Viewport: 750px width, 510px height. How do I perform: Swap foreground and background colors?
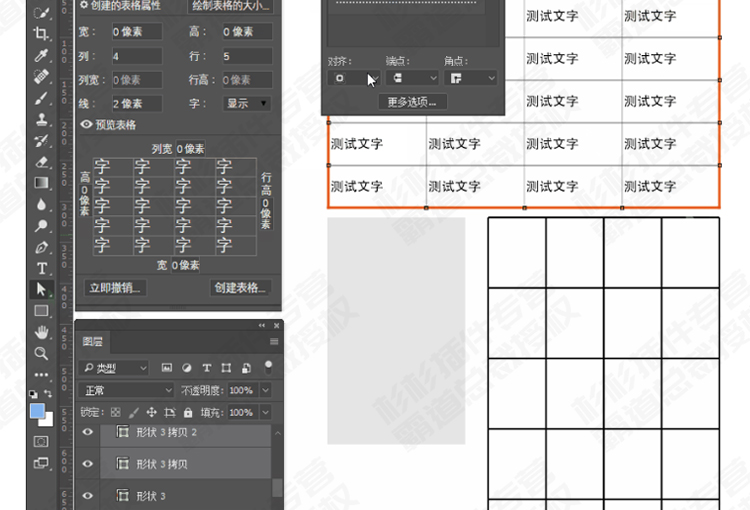pyautogui.click(x=48, y=393)
